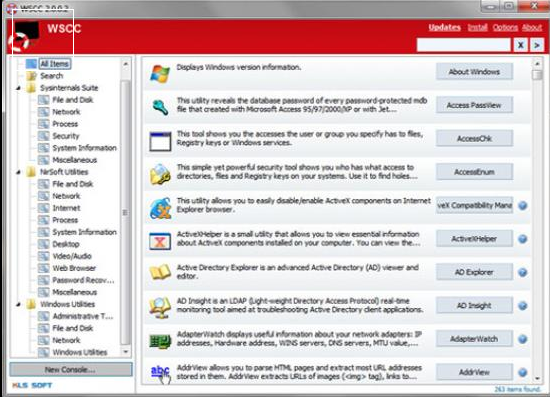Click main list scrollbar down arrow
Screen dimensions: 550x397
(x=537, y=378)
